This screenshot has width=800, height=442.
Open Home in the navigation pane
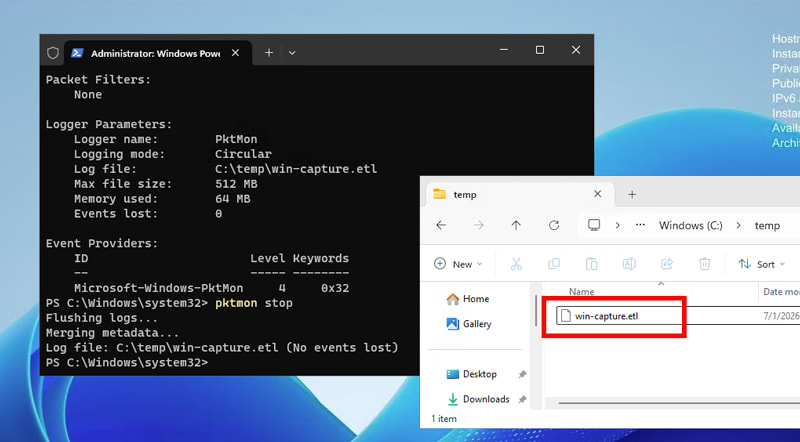point(468,299)
